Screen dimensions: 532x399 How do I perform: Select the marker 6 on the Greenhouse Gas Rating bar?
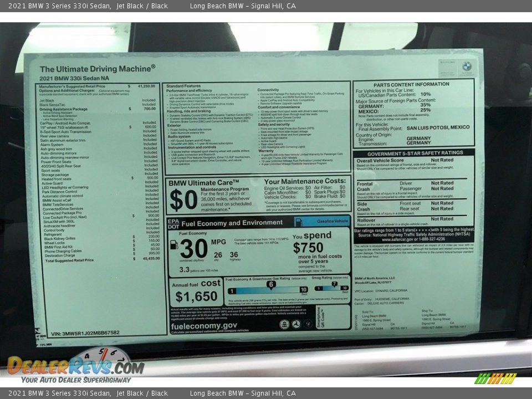(271, 285)
